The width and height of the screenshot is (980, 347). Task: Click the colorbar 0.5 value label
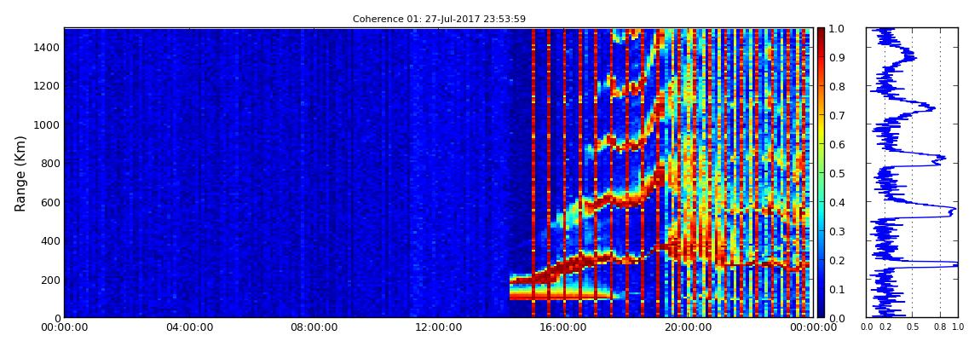(x=836, y=173)
